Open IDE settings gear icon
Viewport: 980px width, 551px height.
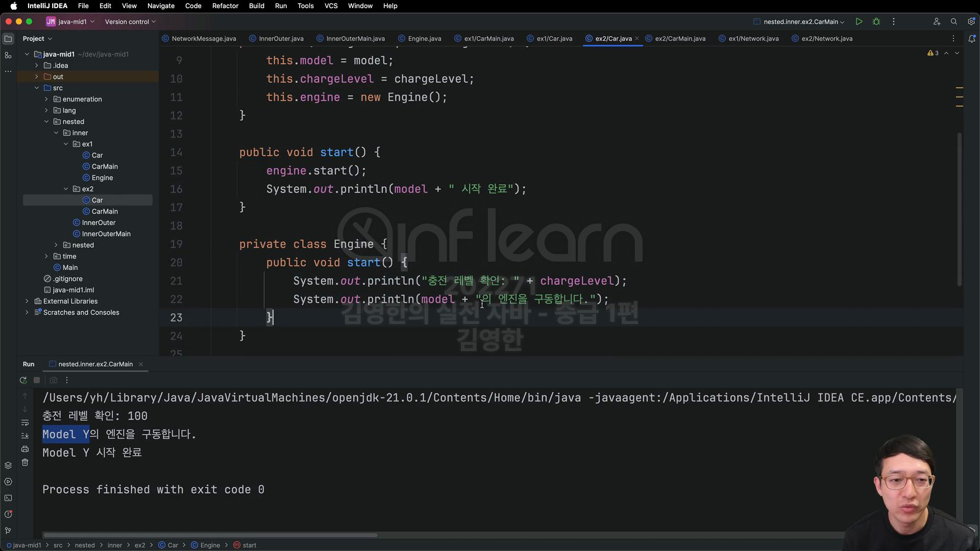[x=971, y=22]
